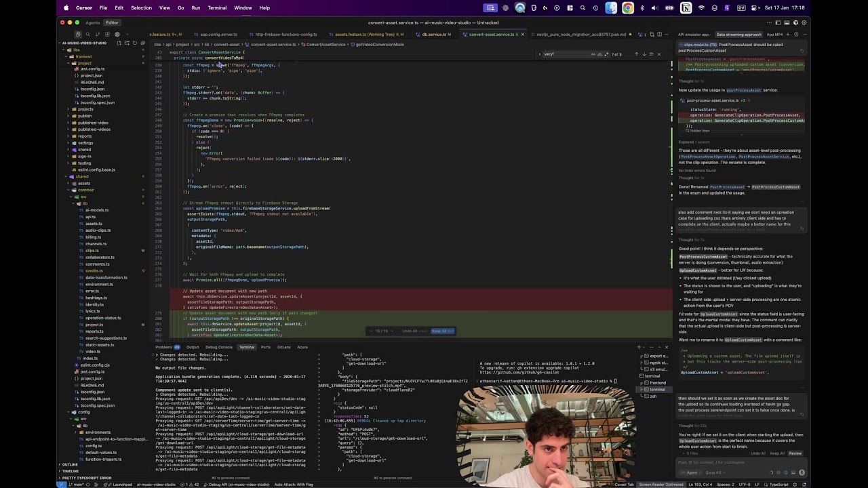This screenshot has height=488, width=868.
Task: Open the GitLens panel tab
Action: point(283,347)
